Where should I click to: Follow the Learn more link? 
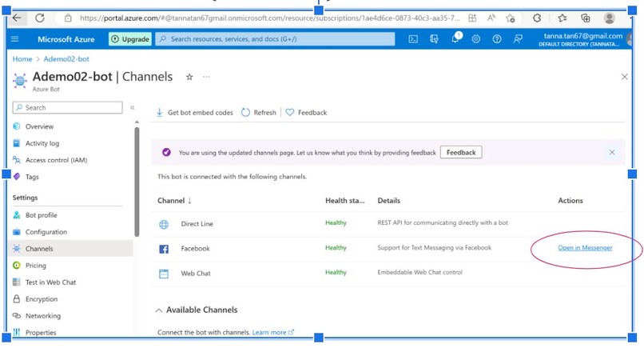273,332
